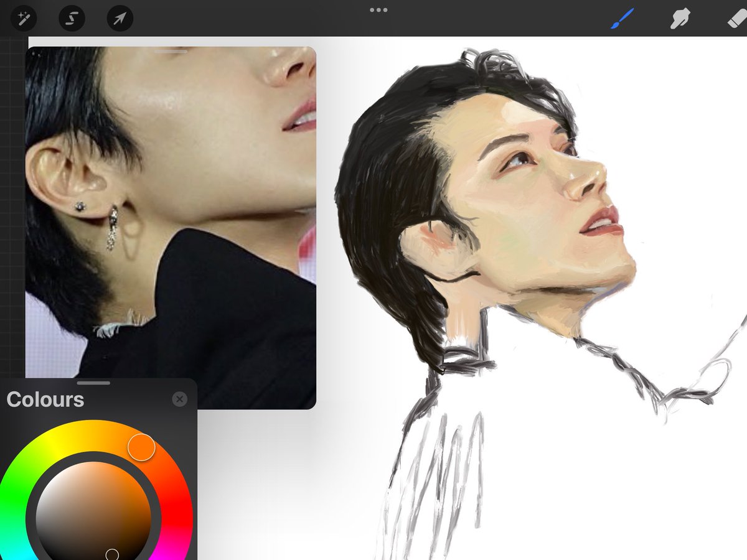Activate the Transform arrow tool
This screenshot has width=747, height=560.
pyautogui.click(x=120, y=18)
